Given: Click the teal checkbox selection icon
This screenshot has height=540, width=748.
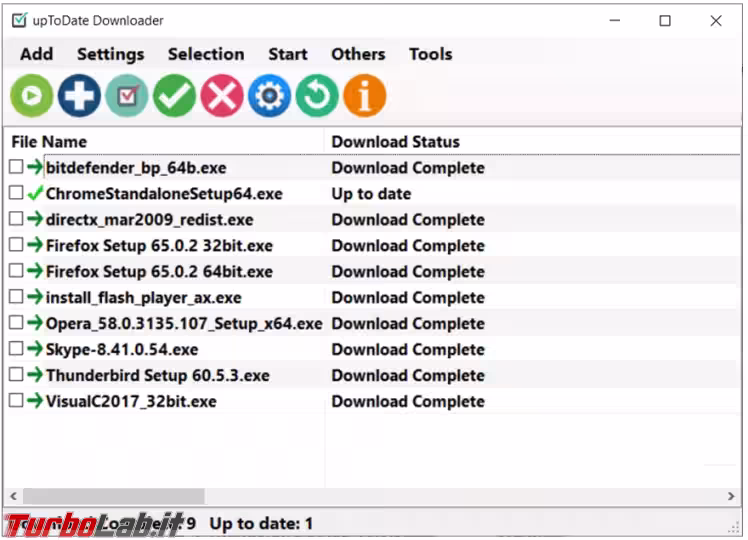Looking at the screenshot, I should pyautogui.click(x=127, y=96).
